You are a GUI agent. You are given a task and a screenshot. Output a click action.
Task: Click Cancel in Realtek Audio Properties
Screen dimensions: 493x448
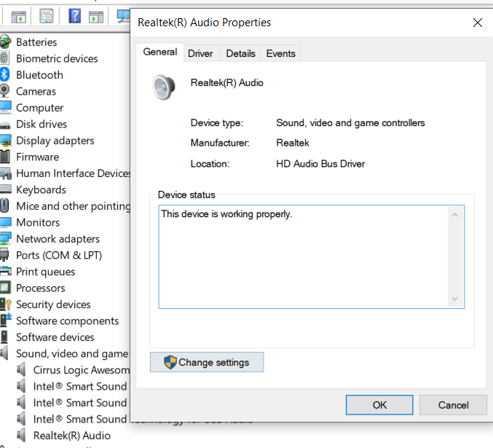click(x=453, y=405)
